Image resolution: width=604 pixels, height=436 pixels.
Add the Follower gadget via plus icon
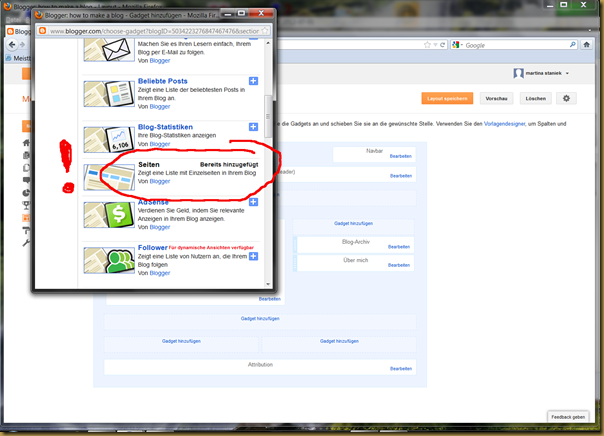click(253, 256)
